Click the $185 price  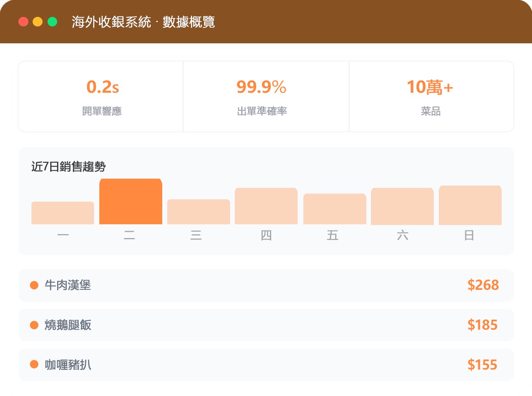pos(483,325)
